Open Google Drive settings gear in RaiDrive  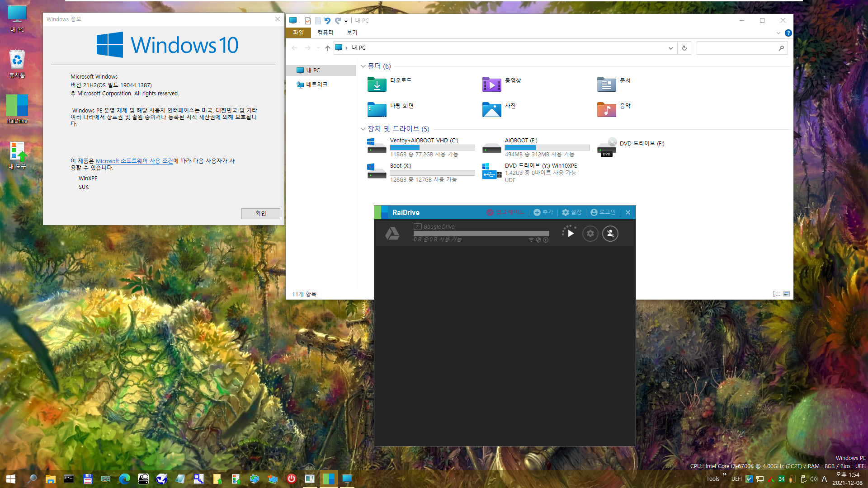pyautogui.click(x=590, y=234)
